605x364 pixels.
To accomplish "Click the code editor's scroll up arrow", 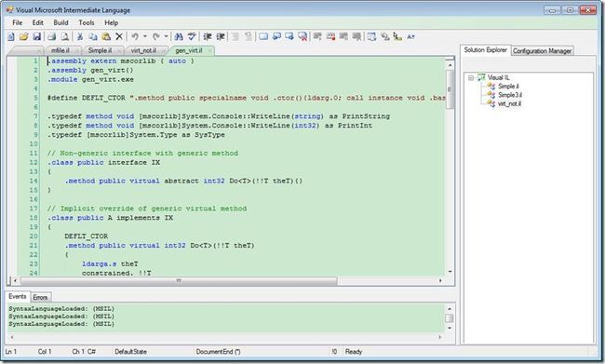I will click(450, 65).
